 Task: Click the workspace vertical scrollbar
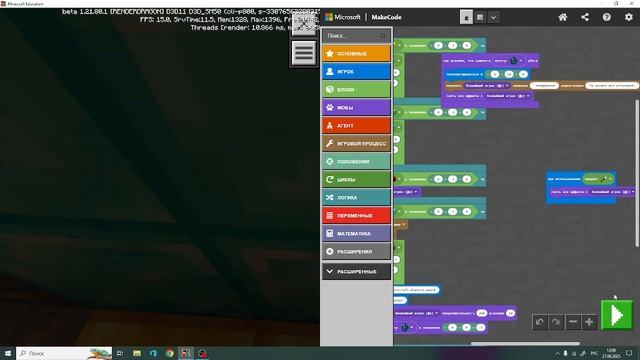[x=636, y=173]
